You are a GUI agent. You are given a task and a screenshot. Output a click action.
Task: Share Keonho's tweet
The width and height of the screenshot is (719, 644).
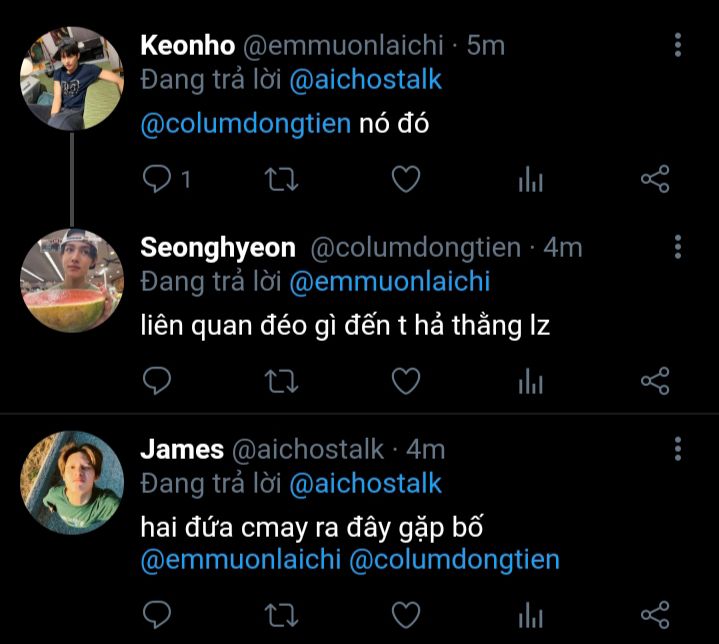[654, 179]
